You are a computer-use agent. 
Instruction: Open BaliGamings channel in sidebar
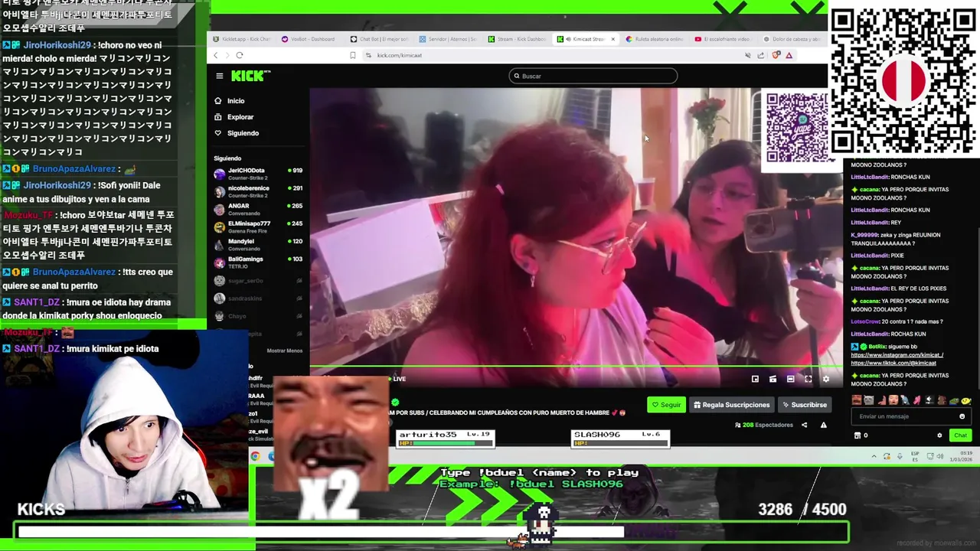pyautogui.click(x=258, y=262)
